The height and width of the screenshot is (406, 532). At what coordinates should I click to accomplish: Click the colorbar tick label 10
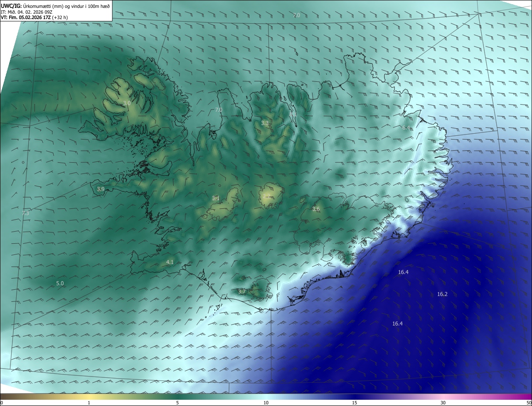tap(266, 403)
